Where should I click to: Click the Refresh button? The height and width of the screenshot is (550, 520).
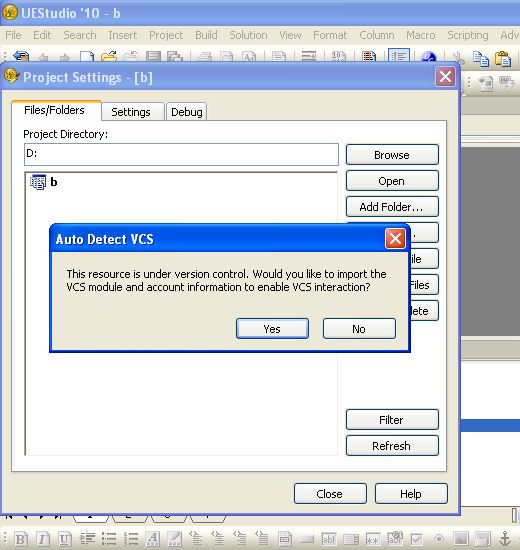pos(392,446)
